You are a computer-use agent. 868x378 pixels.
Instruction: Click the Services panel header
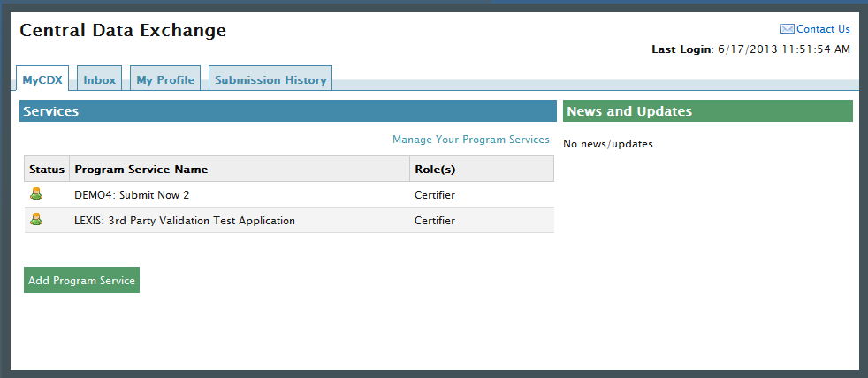pyautogui.click(x=288, y=110)
